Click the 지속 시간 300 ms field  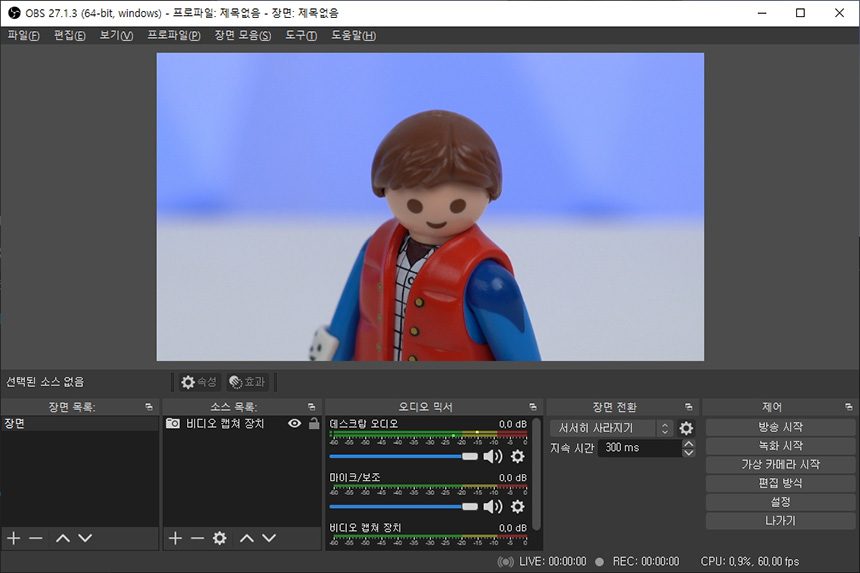tap(640, 448)
